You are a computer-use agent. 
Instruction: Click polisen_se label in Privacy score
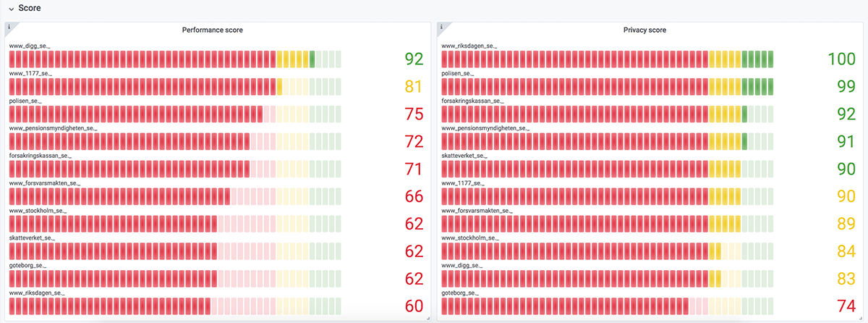click(458, 73)
